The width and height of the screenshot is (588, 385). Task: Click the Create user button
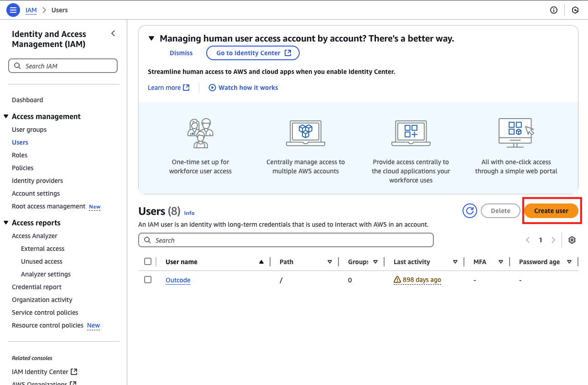(551, 211)
